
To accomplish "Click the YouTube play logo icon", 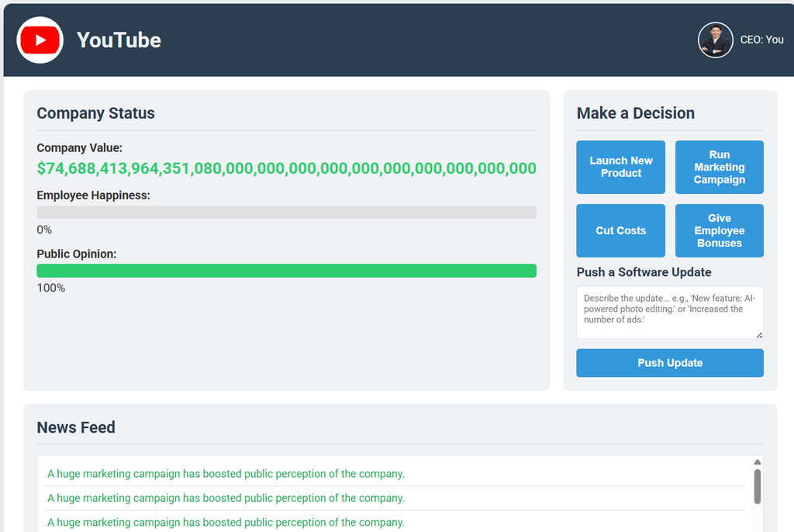I will pyautogui.click(x=40, y=40).
